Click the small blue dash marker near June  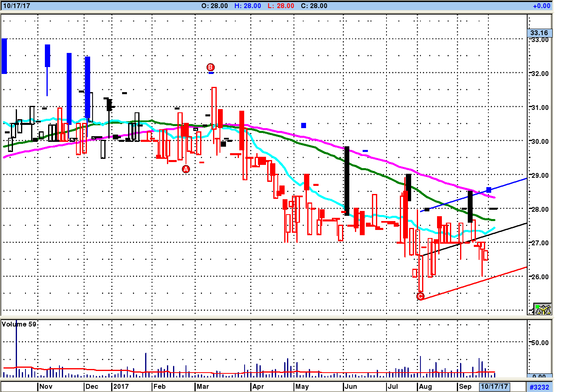(365, 151)
